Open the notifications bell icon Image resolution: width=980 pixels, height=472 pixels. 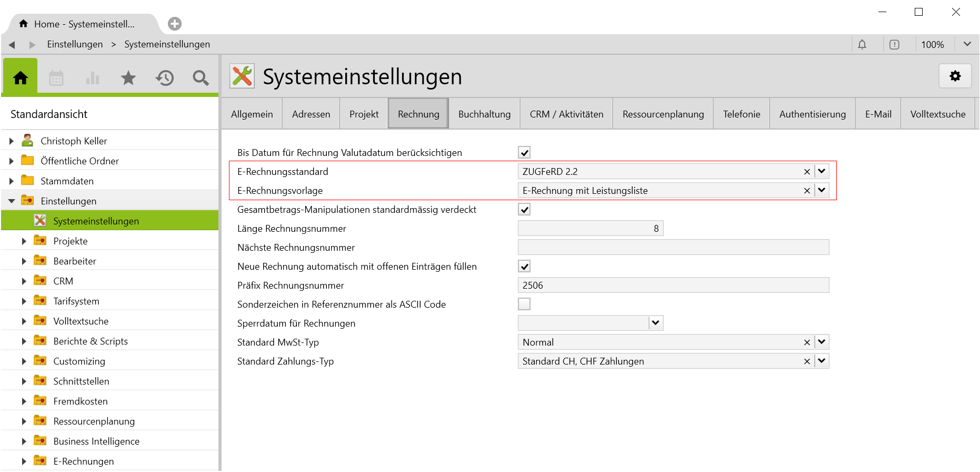click(x=862, y=45)
